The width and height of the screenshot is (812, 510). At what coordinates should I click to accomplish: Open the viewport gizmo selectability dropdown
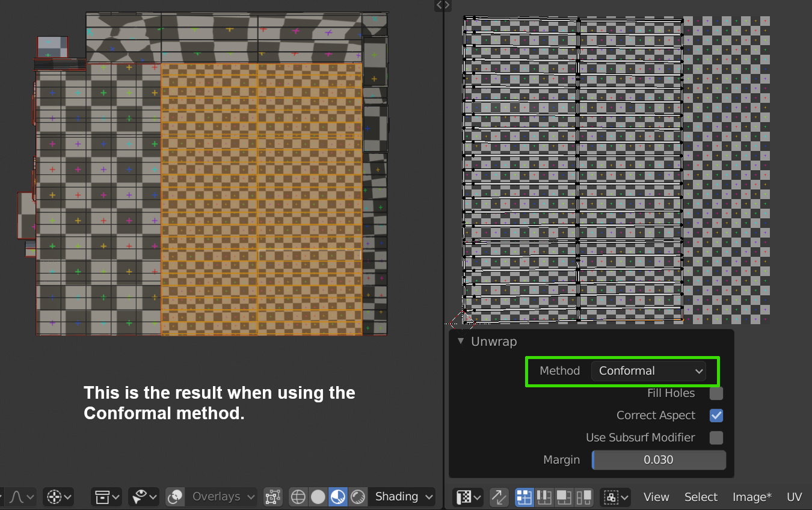pyautogui.click(x=144, y=497)
